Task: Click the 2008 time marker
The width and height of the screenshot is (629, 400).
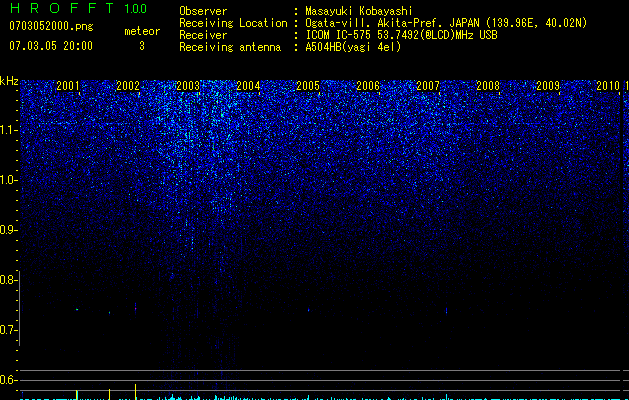Action: pyautogui.click(x=488, y=85)
